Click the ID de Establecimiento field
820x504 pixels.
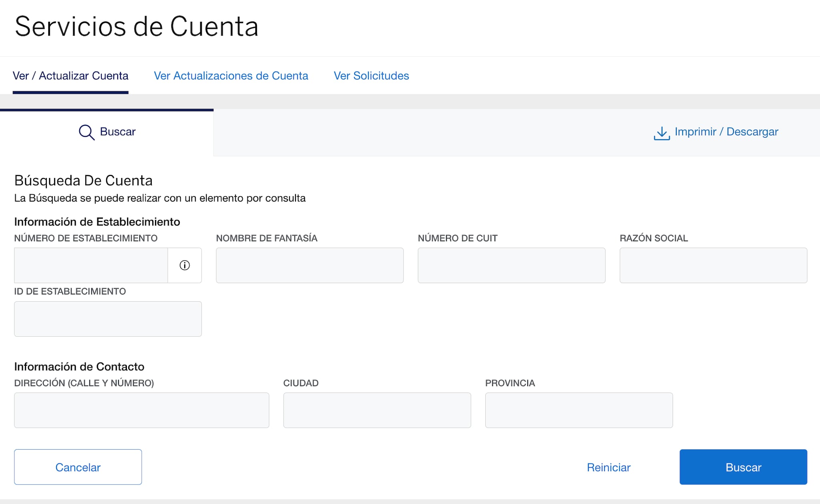108,319
